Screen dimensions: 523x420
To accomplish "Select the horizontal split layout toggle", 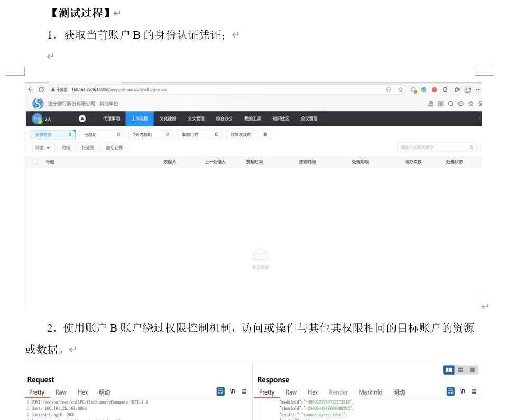I will point(461,370).
